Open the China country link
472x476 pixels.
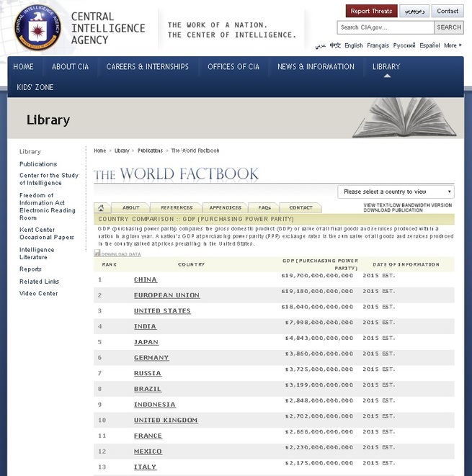tap(145, 279)
